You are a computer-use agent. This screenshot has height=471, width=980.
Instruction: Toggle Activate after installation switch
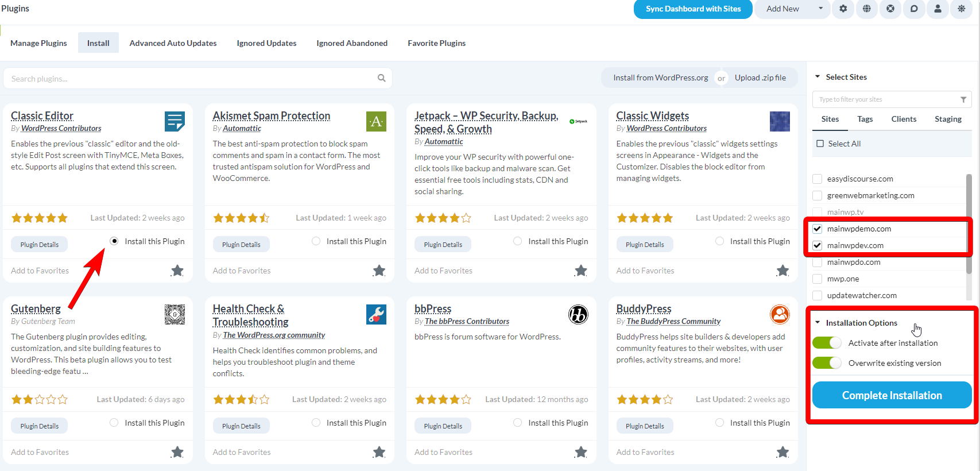coord(827,343)
